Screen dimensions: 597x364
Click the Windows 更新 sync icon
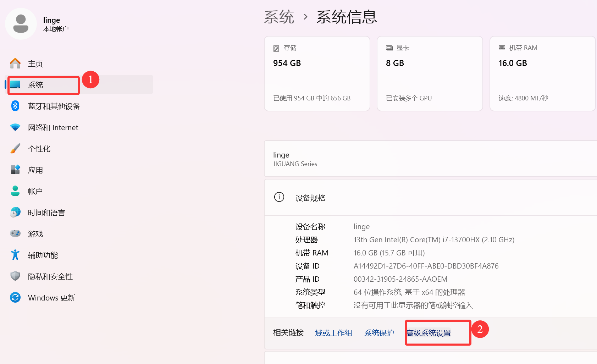point(15,297)
